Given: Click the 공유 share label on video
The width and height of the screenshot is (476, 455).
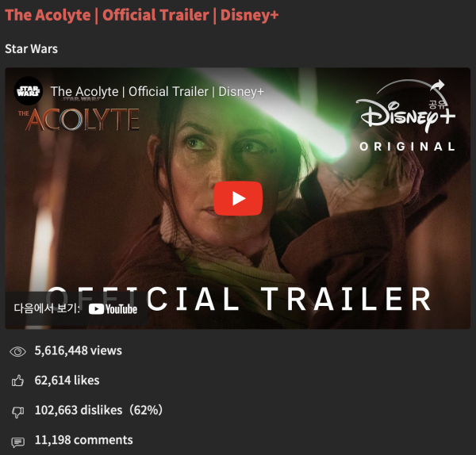Looking at the screenshot, I should click(437, 105).
